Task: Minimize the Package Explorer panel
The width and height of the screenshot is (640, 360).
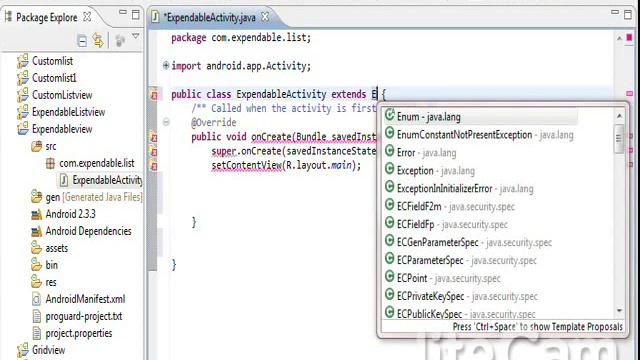Action: (x=122, y=13)
